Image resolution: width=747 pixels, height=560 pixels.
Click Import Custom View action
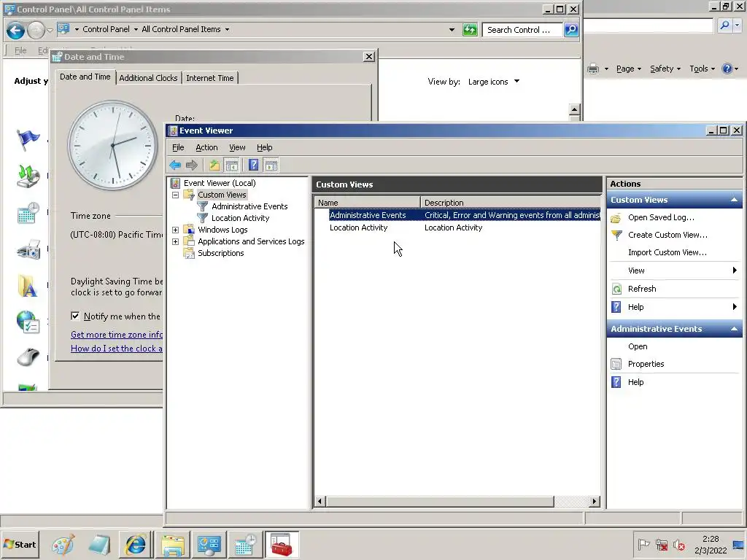click(667, 253)
